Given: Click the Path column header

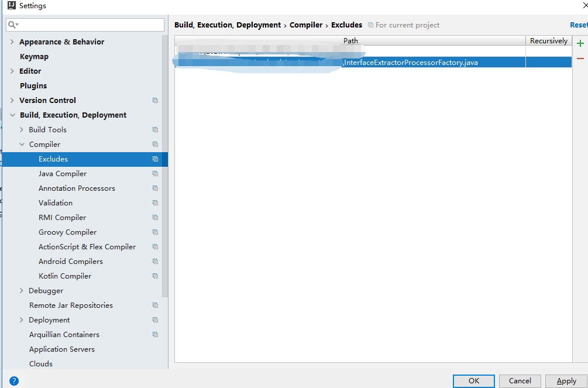Looking at the screenshot, I should click(x=350, y=40).
